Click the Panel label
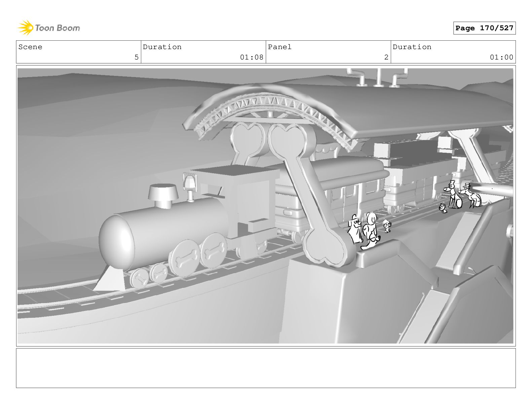This screenshot has height=412, width=532. (x=280, y=47)
